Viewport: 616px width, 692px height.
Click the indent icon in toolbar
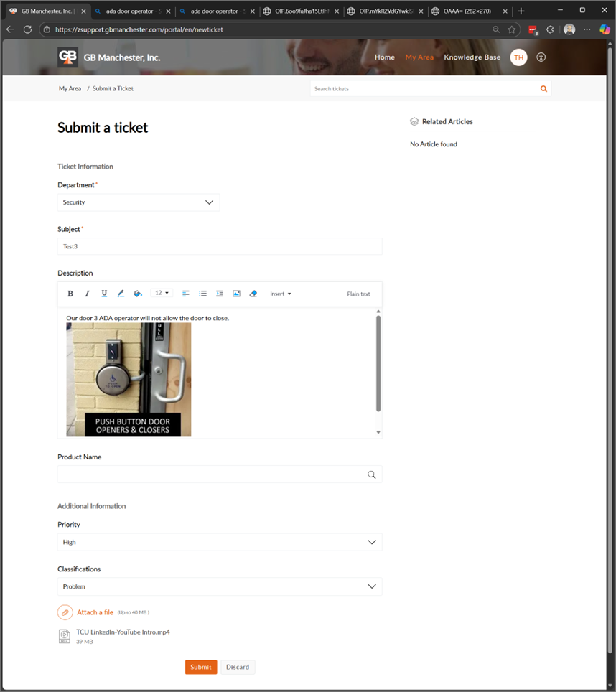[220, 294]
